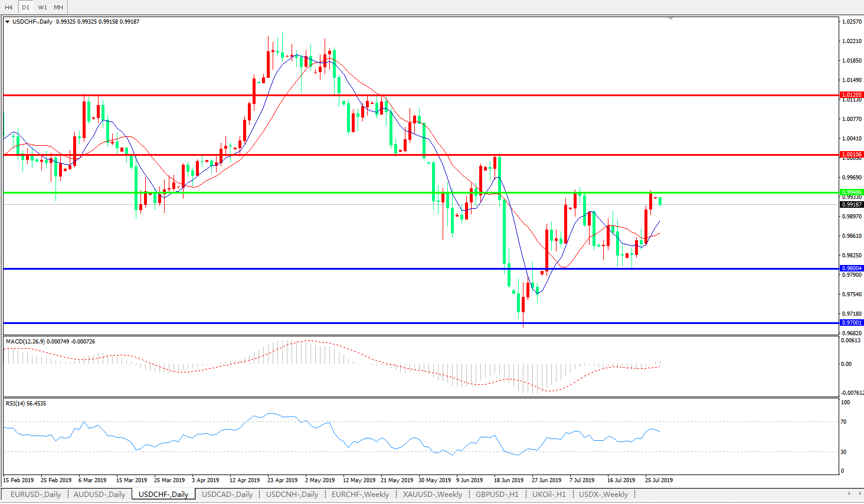Expand the USDCHF chart dropdown triangle
Viewport: 864px width, 504px height.
pos(8,22)
